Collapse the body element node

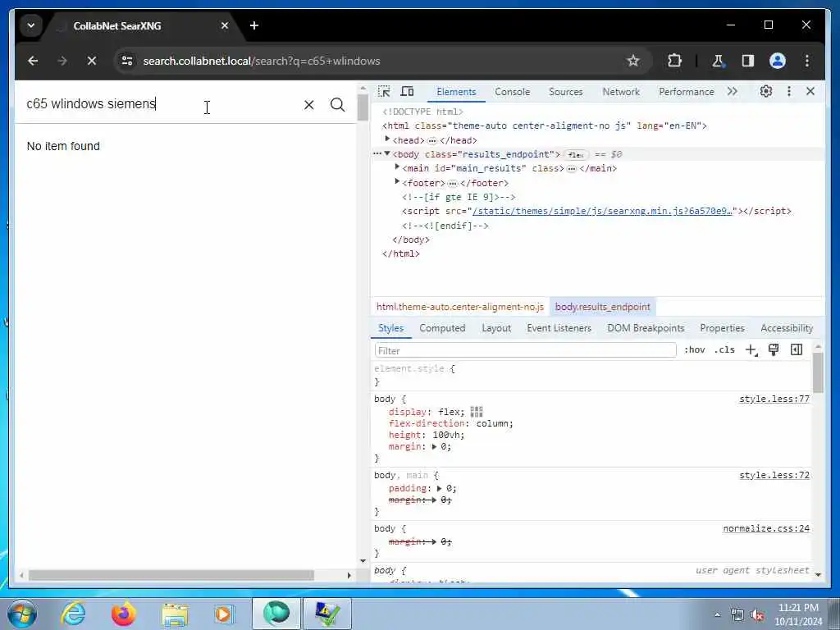(387, 153)
